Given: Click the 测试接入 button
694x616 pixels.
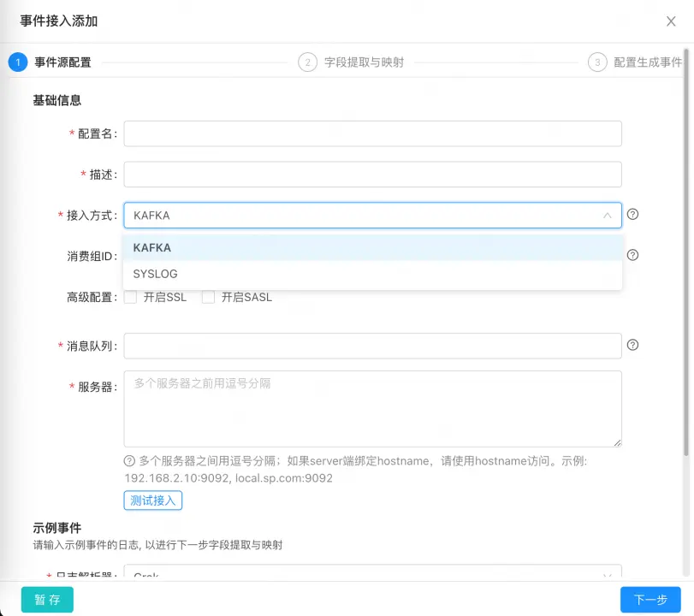Looking at the screenshot, I should coord(153,500).
